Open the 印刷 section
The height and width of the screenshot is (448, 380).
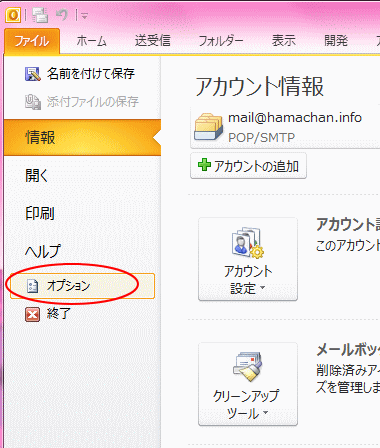[40, 213]
